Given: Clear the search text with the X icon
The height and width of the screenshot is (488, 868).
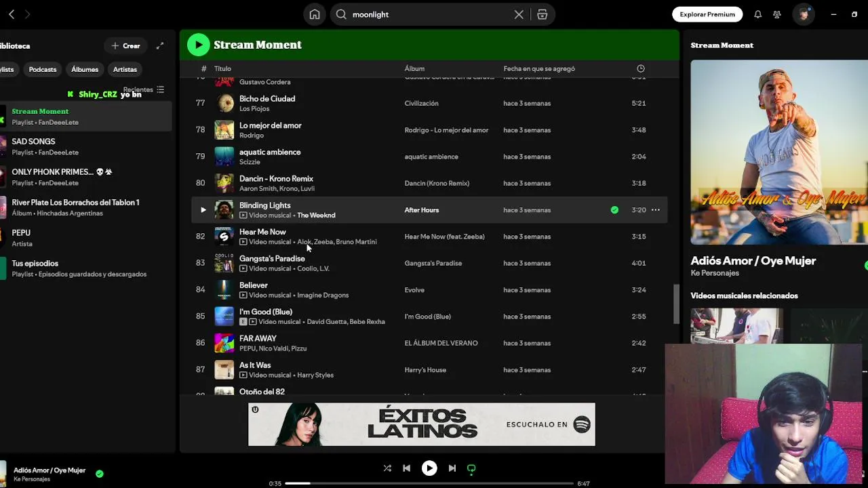Looking at the screenshot, I should tap(519, 14).
